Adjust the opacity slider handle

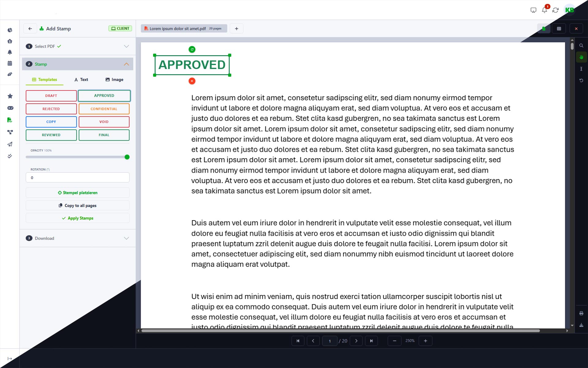pyautogui.click(x=126, y=157)
